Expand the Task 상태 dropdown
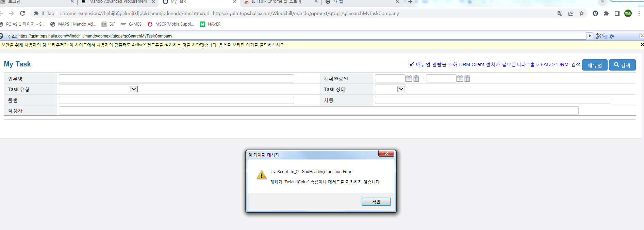644x230 pixels. click(x=401, y=89)
